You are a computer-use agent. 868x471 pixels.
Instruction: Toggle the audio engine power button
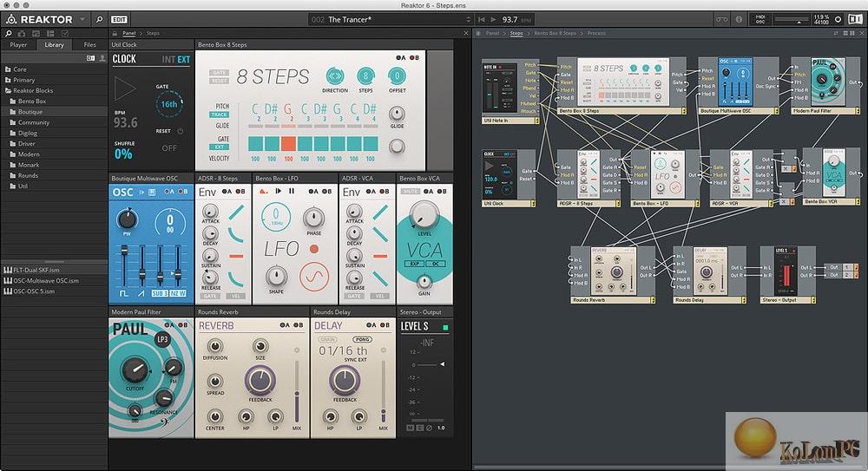tap(838, 19)
